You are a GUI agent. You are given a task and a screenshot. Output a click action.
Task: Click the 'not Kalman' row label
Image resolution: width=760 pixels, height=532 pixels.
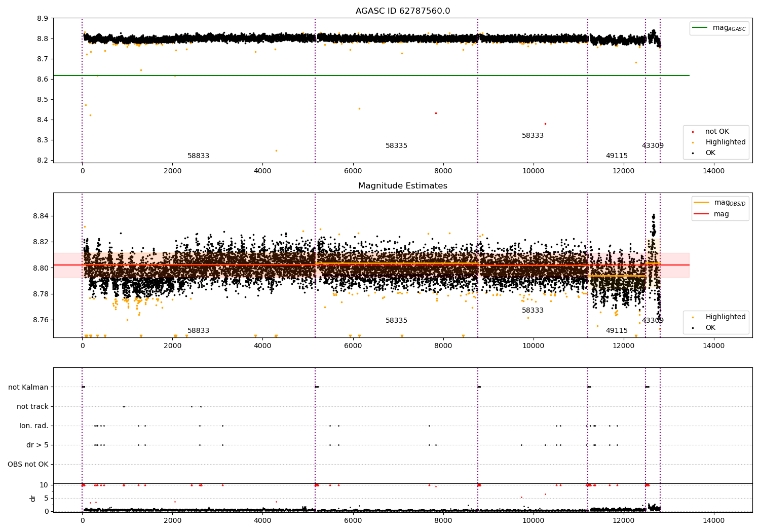point(28,388)
